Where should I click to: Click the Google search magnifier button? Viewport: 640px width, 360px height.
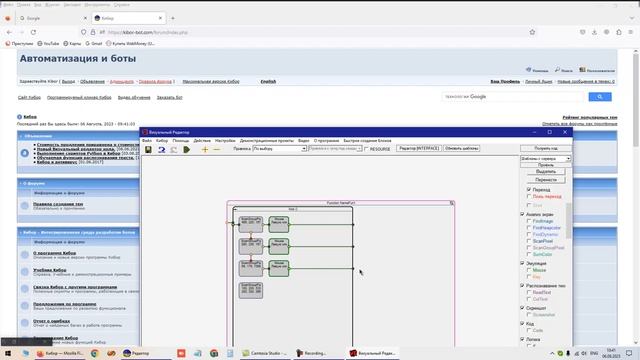[x=600, y=97]
